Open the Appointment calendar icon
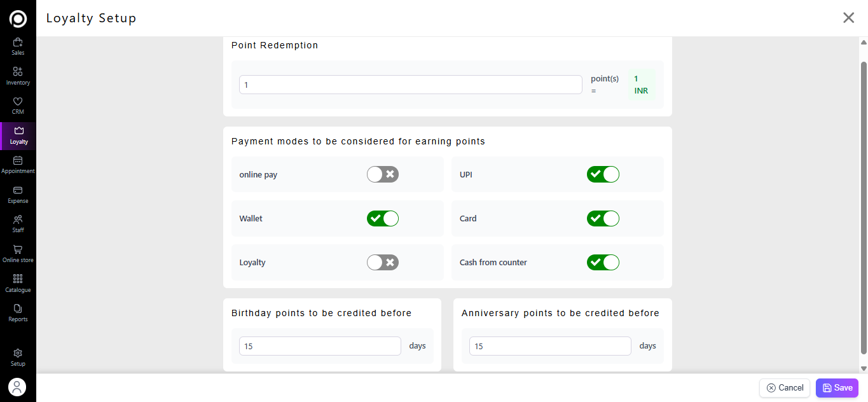This screenshot has width=868, height=402. [18, 161]
